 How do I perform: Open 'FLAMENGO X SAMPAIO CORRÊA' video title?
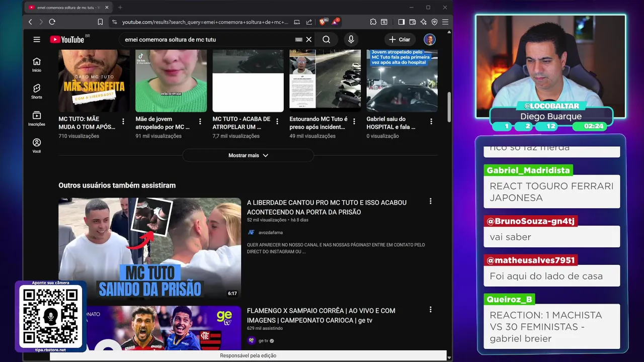click(321, 315)
